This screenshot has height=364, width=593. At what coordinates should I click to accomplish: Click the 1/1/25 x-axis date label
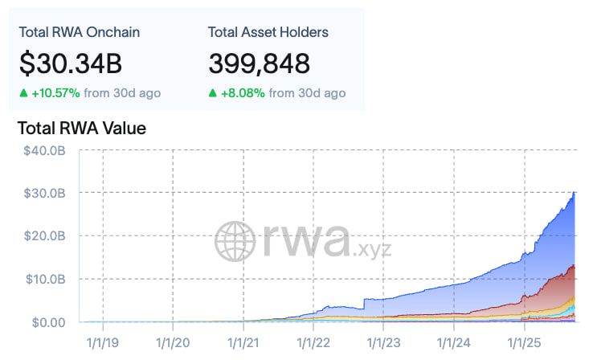tap(525, 342)
